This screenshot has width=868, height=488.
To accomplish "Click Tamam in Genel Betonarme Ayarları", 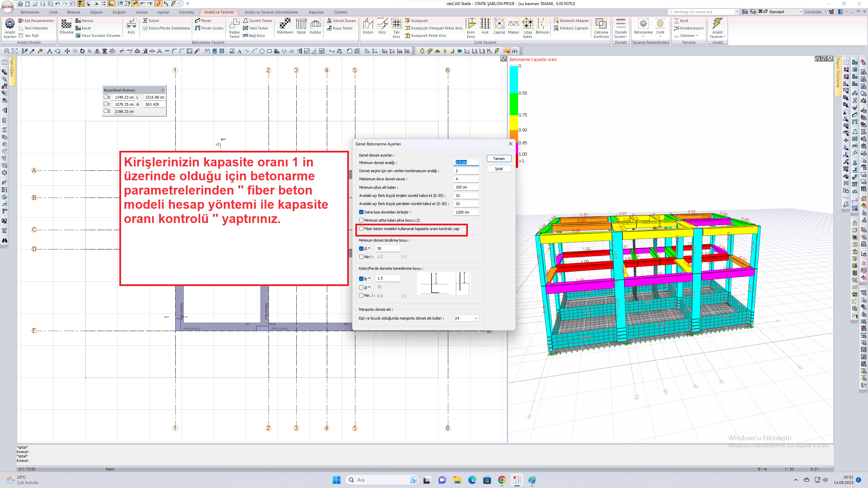I will 499,159.
